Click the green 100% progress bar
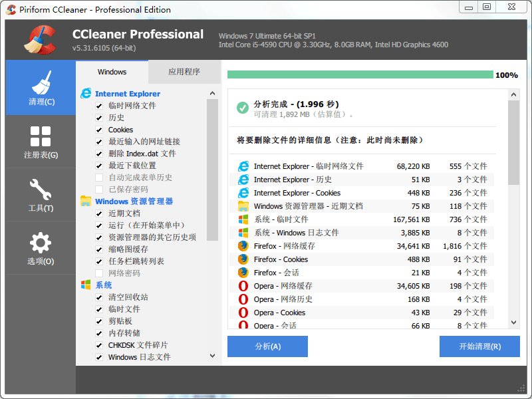Image resolution: width=532 pixels, height=399 pixels. pyautogui.click(x=360, y=75)
